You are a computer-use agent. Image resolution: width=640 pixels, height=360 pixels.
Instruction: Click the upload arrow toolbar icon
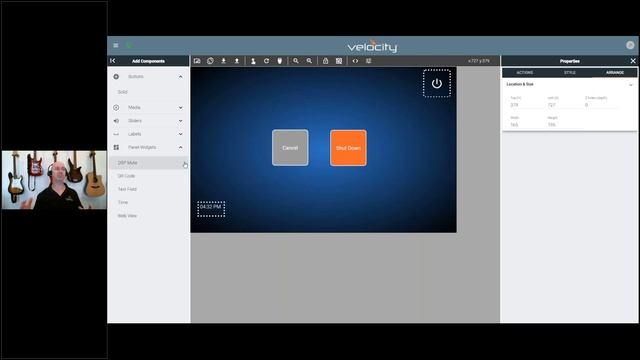237,61
